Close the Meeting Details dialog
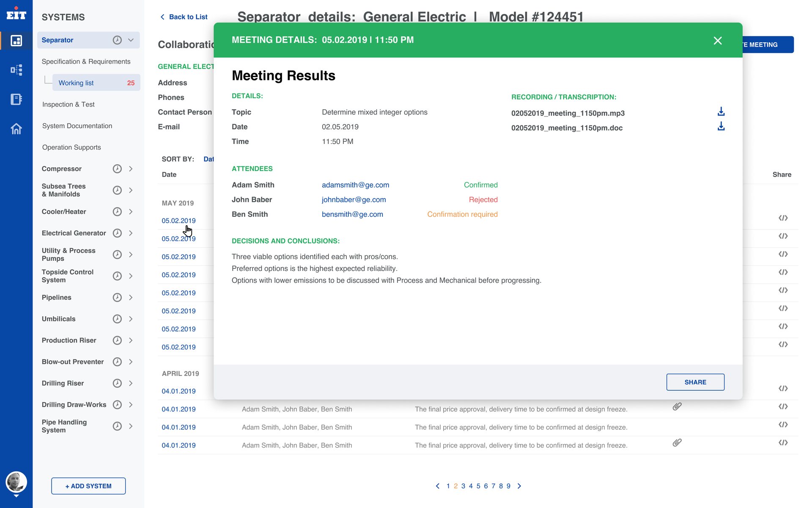The width and height of the screenshot is (812, 508). click(718, 41)
